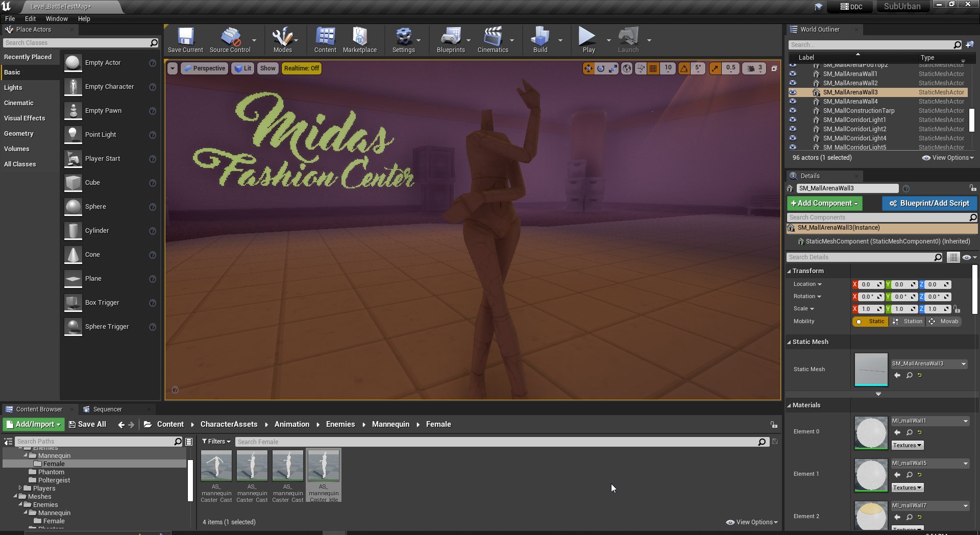Expand the Filters dropdown in Content Browser
The height and width of the screenshot is (535, 980).
pyautogui.click(x=216, y=442)
